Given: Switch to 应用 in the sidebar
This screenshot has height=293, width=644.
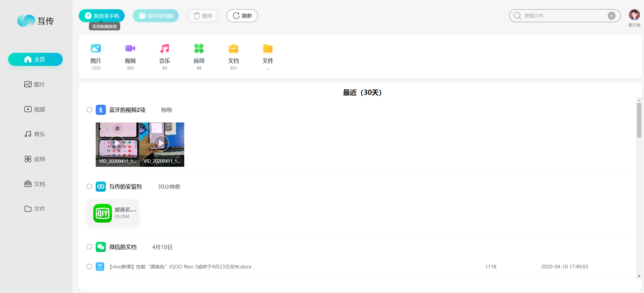Looking at the screenshot, I should [35, 159].
